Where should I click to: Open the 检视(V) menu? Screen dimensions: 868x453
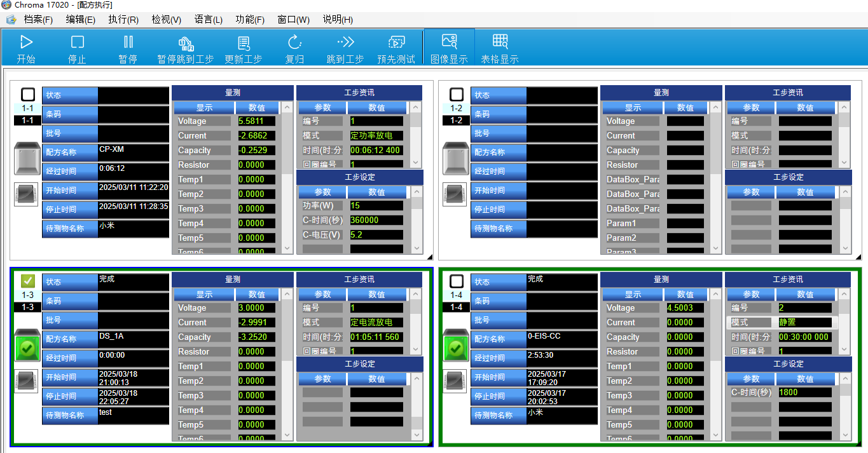click(x=166, y=20)
